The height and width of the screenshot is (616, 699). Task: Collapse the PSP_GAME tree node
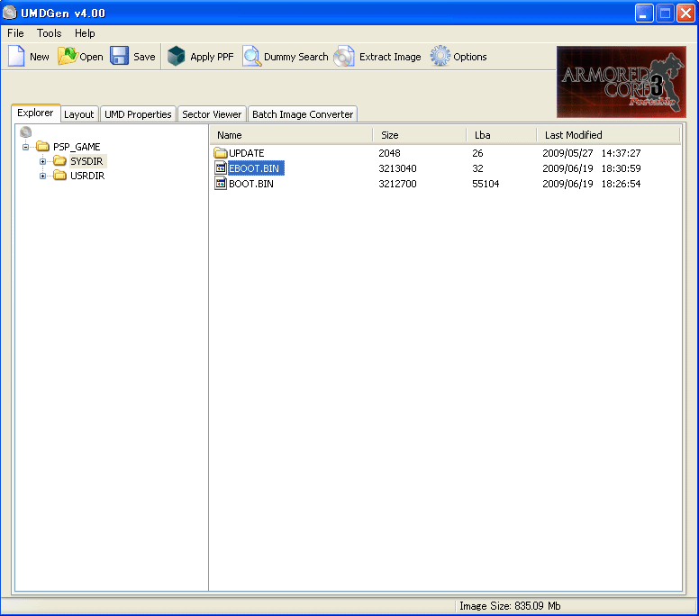(26, 147)
